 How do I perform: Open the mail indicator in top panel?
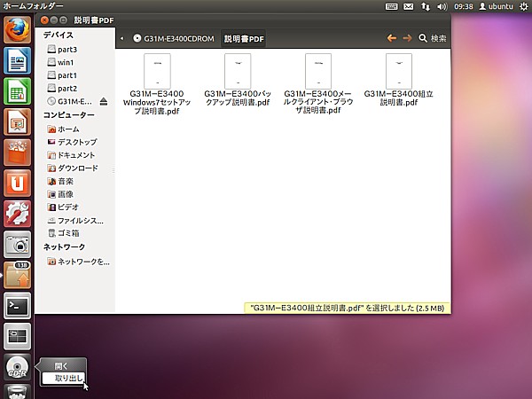pos(408,6)
